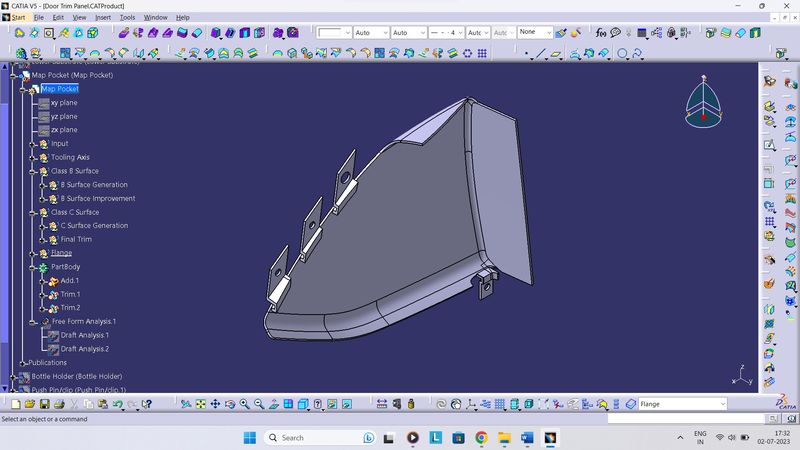Select the Plane creation tool
The width and height of the screenshot is (800, 450).
click(x=556, y=53)
